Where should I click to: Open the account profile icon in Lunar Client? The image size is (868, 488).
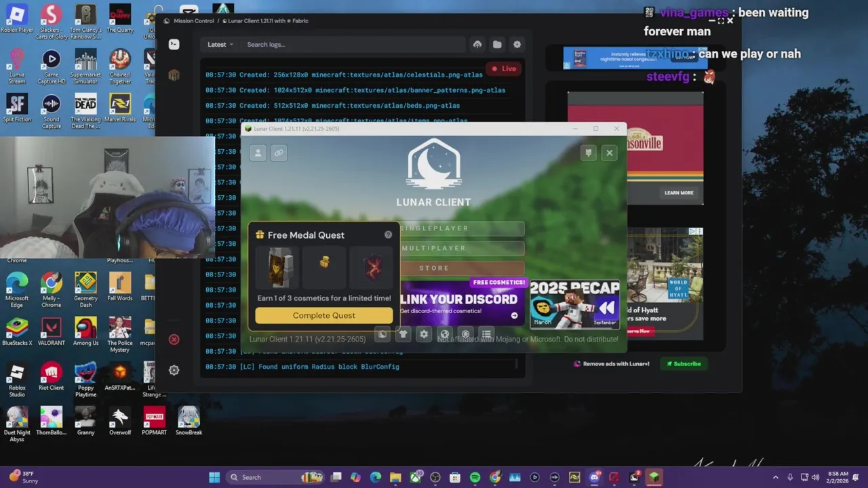pos(258,153)
